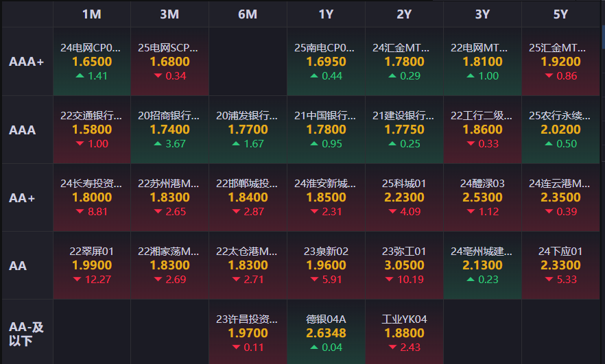Select the AAA+ rating row header
Viewport: 605px width, 364px height.
point(27,62)
